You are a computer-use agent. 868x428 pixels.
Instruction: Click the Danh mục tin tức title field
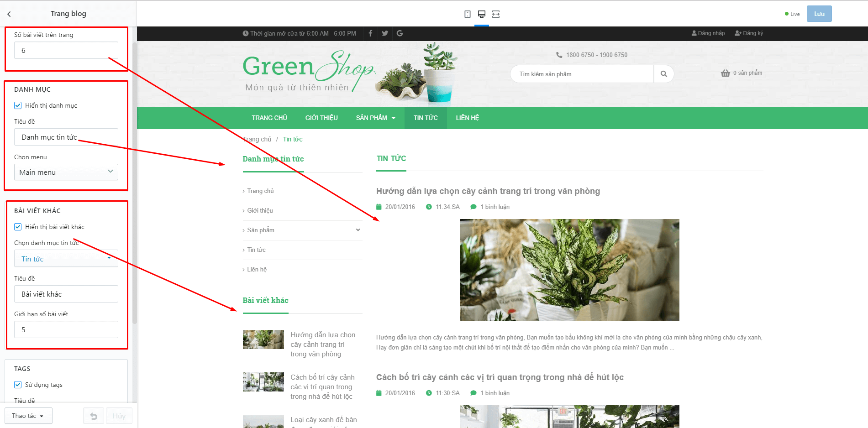coord(66,137)
